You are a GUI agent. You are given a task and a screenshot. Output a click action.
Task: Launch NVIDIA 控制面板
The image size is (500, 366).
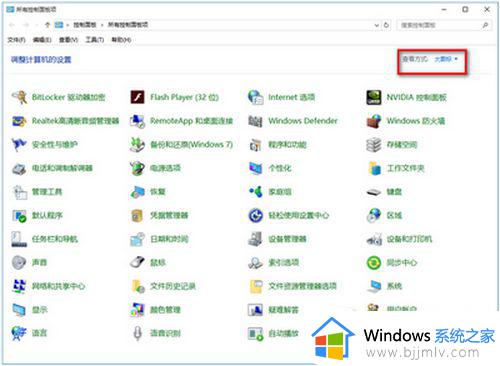[x=406, y=97]
